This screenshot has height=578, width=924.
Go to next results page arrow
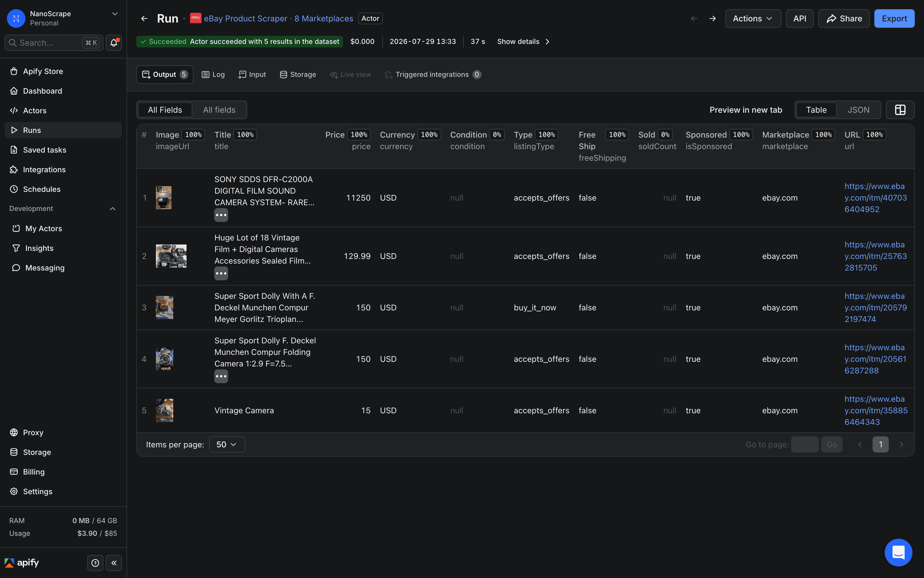pyautogui.click(x=901, y=444)
